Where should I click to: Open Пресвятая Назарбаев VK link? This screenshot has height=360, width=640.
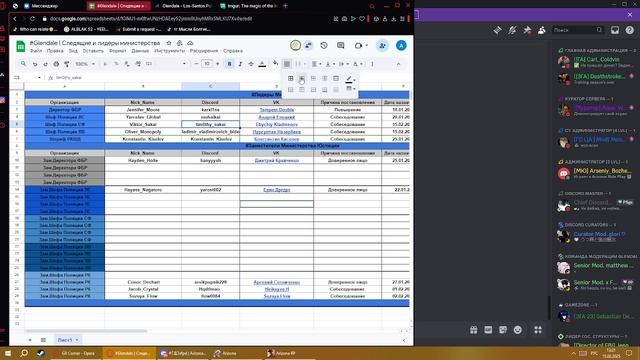point(276,132)
